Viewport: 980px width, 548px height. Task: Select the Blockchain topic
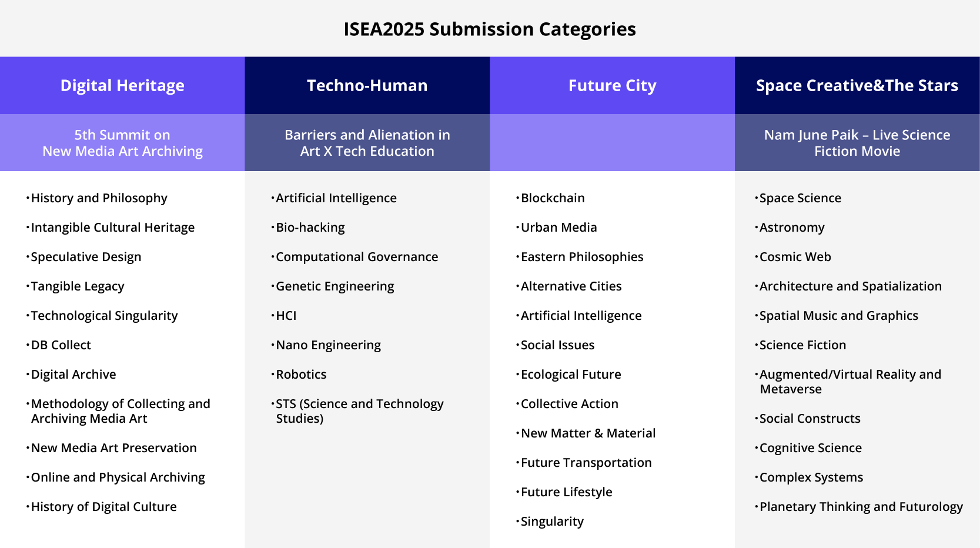tap(553, 198)
